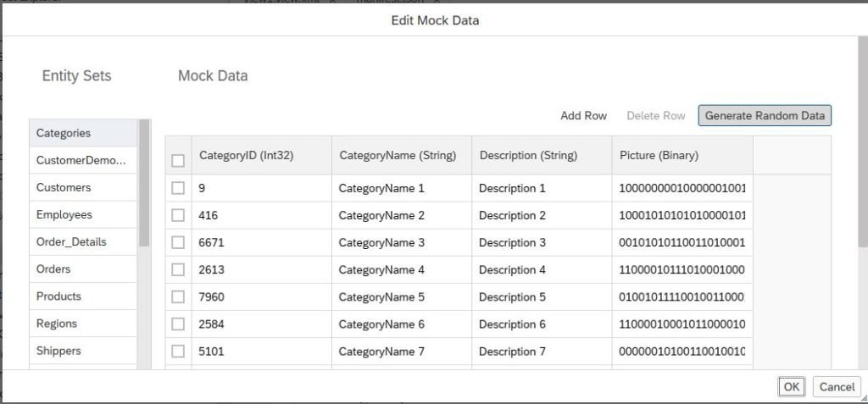This screenshot has width=868, height=404.
Task: Select Orders entity set
Action: pyautogui.click(x=83, y=268)
